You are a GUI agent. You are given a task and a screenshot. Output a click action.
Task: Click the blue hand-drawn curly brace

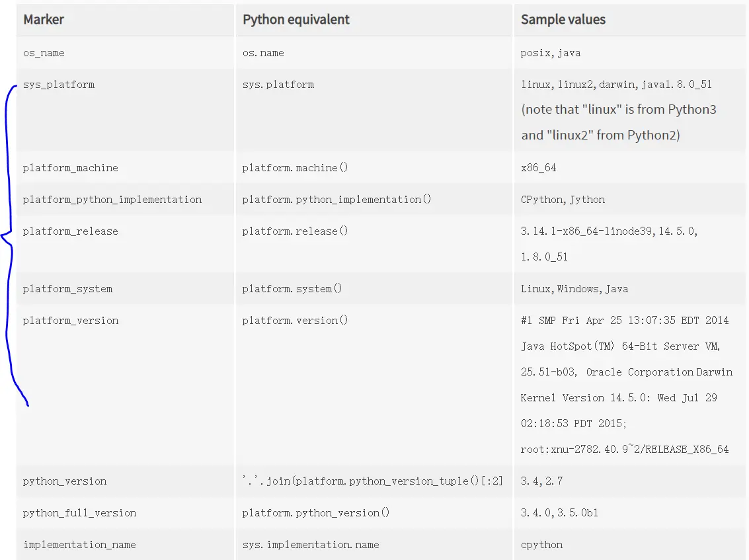pyautogui.click(x=8, y=238)
